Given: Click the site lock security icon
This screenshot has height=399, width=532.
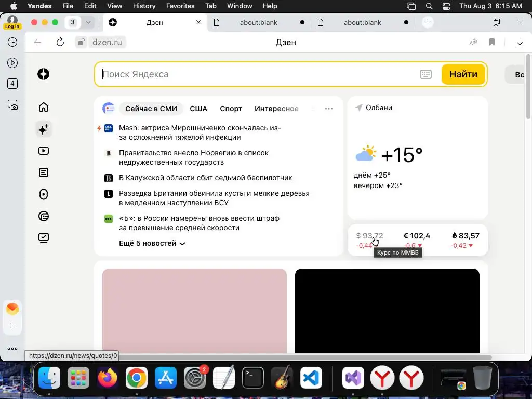Looking at the screenshot, I should coord(81,42).
